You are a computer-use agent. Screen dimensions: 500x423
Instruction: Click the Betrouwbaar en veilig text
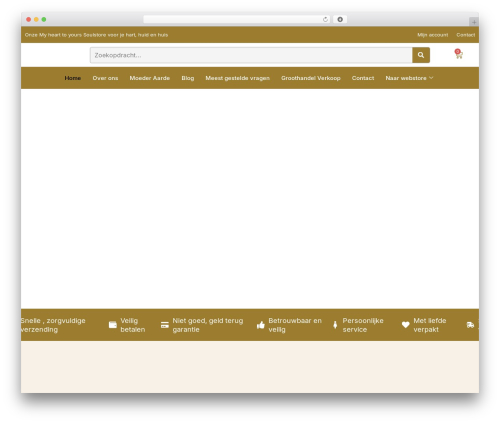point(295,325)
